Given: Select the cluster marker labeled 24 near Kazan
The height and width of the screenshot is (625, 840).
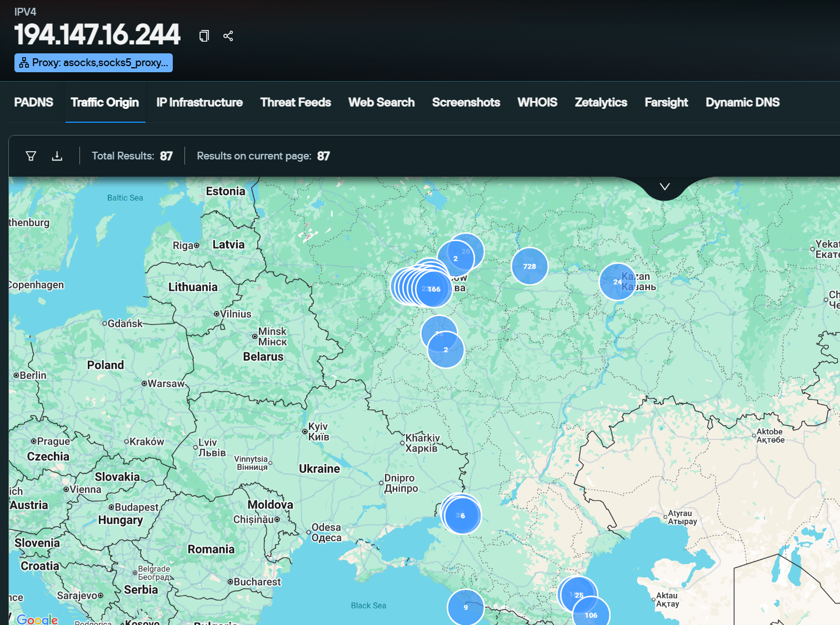Looking at the screenshot, I should [617, 282].
